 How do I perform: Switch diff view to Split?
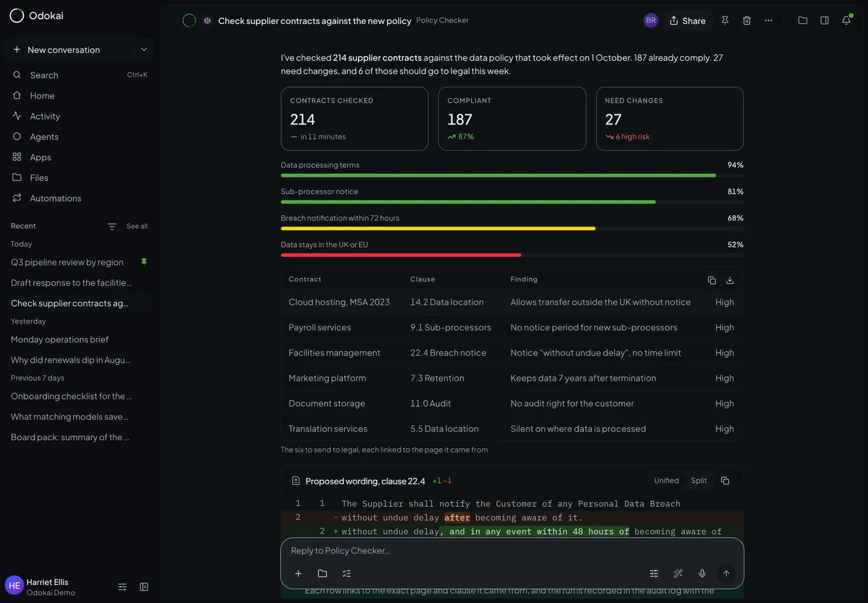coord(699,481)
